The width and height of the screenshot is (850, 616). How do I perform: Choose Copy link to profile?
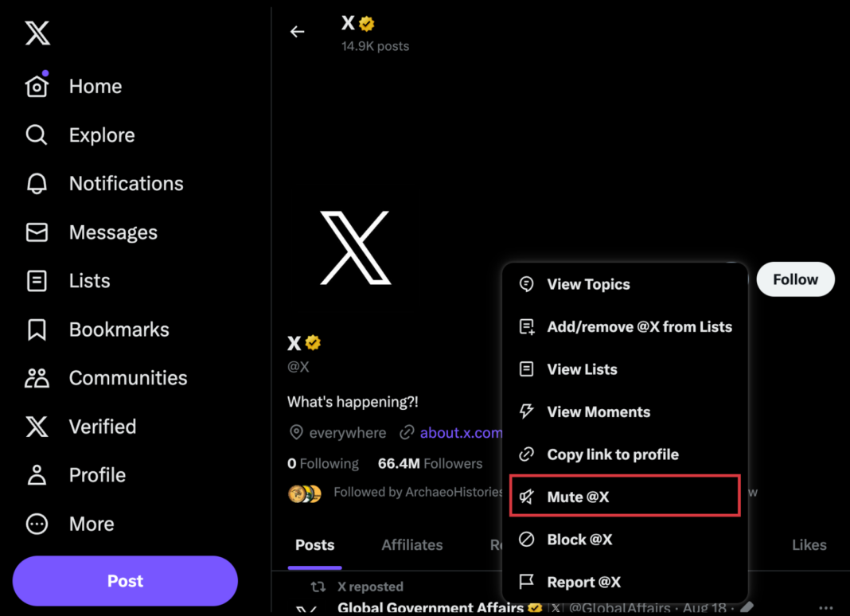click(612, 454)
